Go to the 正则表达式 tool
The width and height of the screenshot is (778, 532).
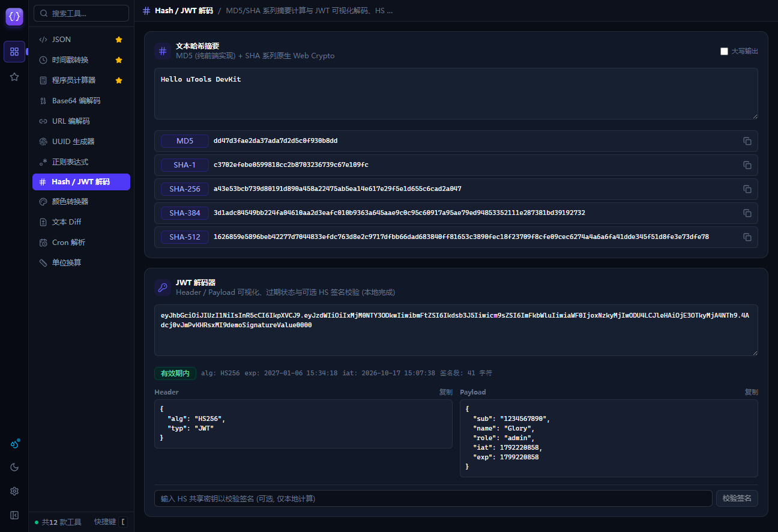81,162
